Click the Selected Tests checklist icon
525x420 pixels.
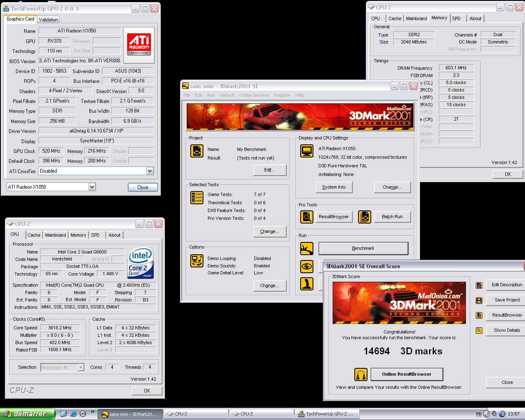pos(197,198)
